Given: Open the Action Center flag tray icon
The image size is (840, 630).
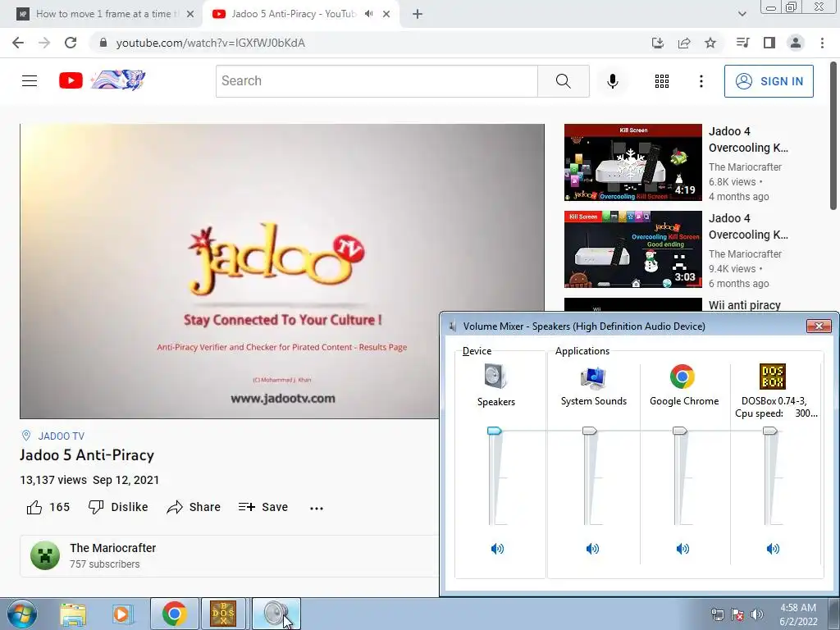Looking at the screenshot, I should (737, 614).
